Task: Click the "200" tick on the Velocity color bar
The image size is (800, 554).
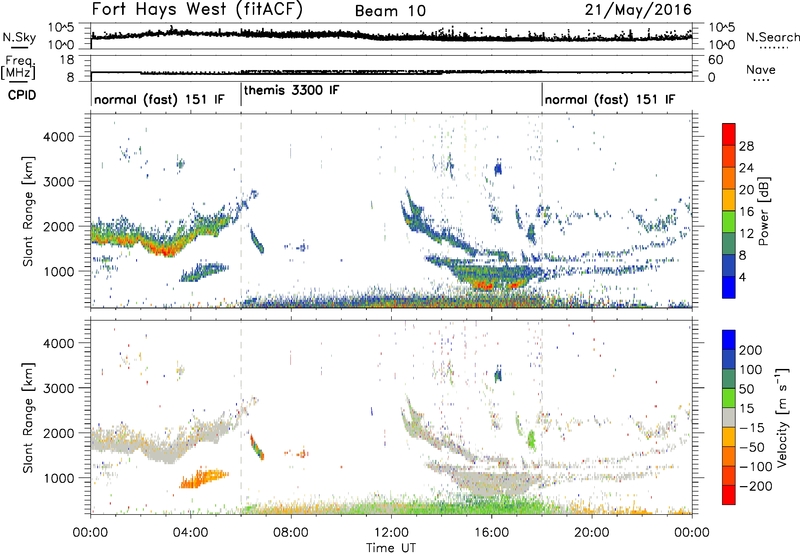Action: click(x=751, y=350)
